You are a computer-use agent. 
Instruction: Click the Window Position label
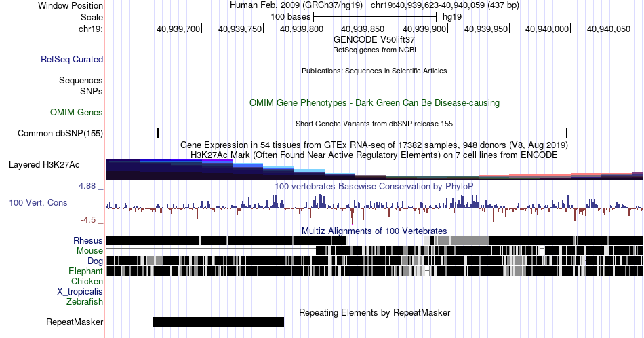click(71, 5)
